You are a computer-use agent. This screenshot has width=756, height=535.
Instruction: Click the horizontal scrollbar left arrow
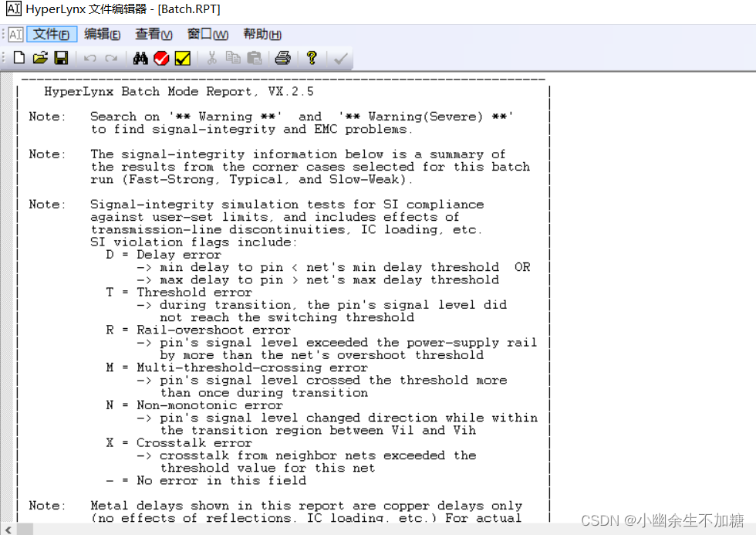pyautogui.click(x=8, y=530)
